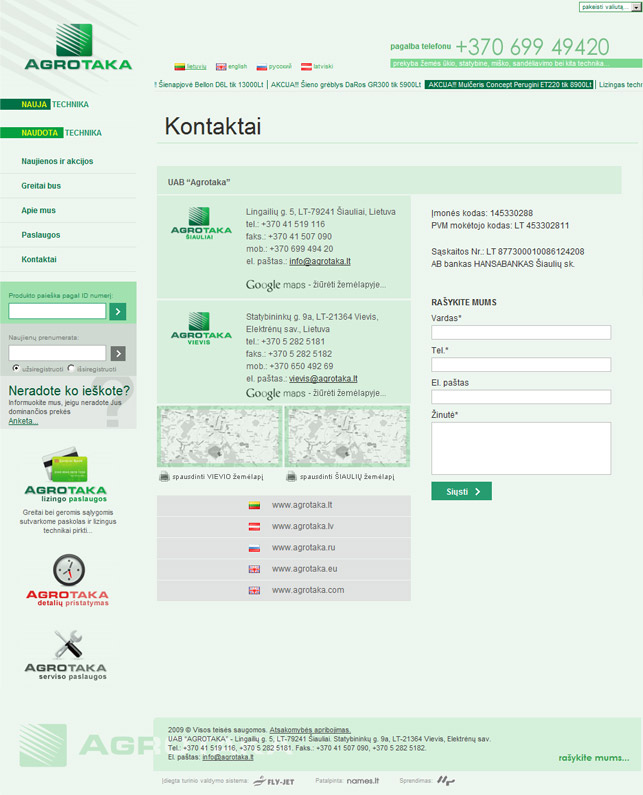The width and height of the screenshot is (643, 795).
Task: Click spausdinti VIEVIO žemėlapį text
Action: (218, 477)
